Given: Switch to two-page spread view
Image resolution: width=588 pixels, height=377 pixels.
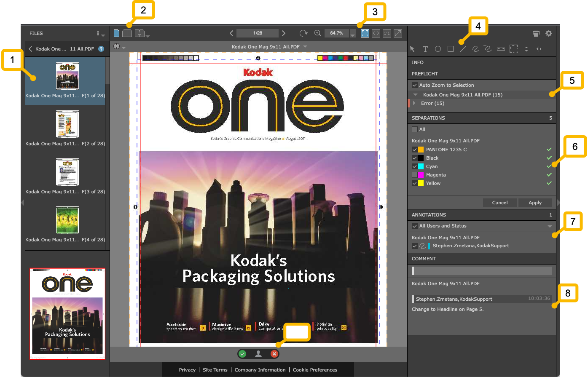Looking at the screenshot, I should click(127, 33).
